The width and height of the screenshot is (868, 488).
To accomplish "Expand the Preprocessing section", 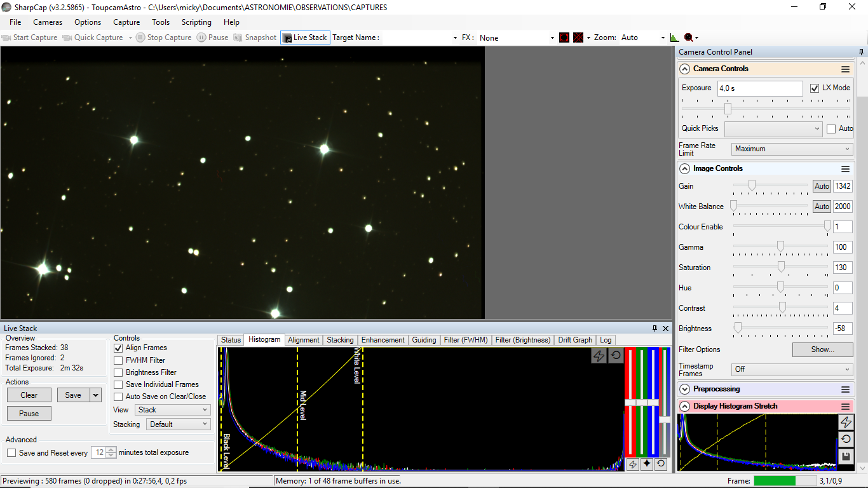I will click(x=684, y=390).
